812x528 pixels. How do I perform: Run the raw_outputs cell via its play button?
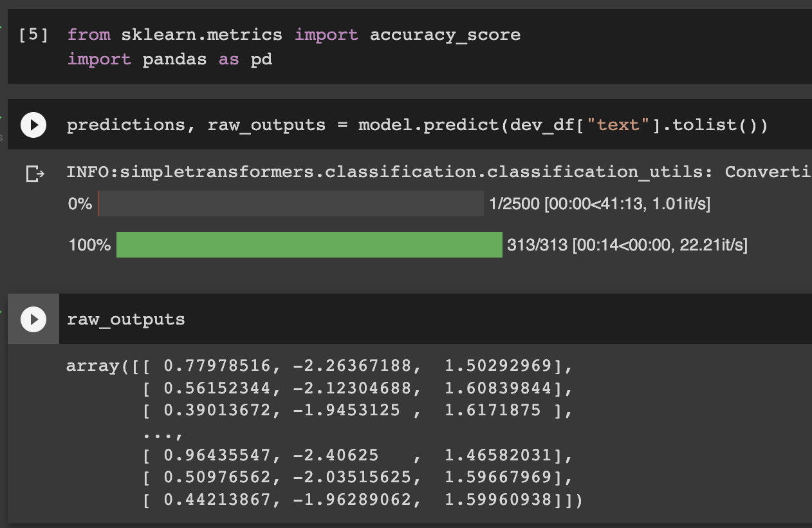33,319
